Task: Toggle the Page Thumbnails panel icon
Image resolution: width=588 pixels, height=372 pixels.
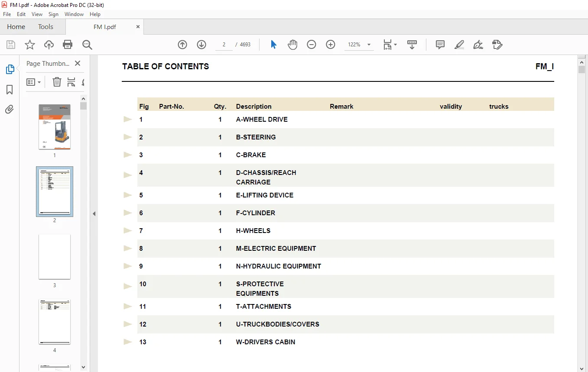Action: point(10,69)
